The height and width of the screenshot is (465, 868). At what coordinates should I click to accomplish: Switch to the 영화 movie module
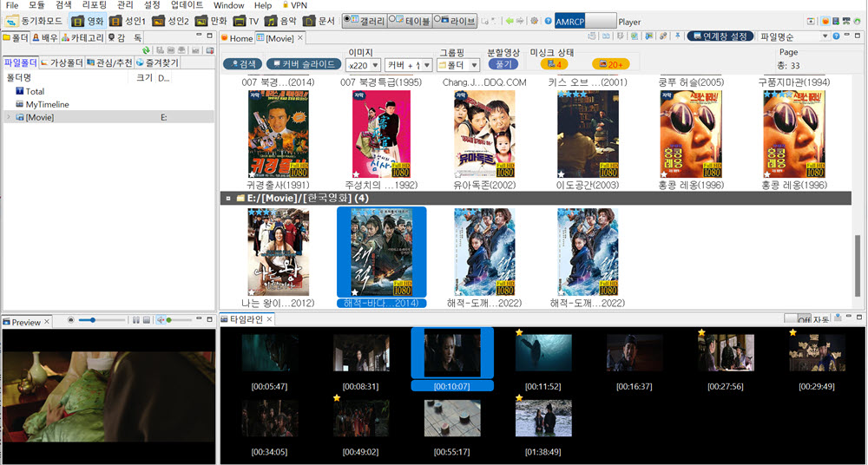point(88,21)
